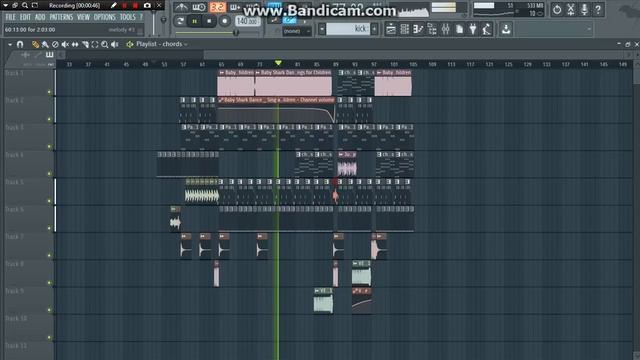The image size is (640, 360).
Task: Open the tempo tapper icon
Action: [x=487, y=29]
